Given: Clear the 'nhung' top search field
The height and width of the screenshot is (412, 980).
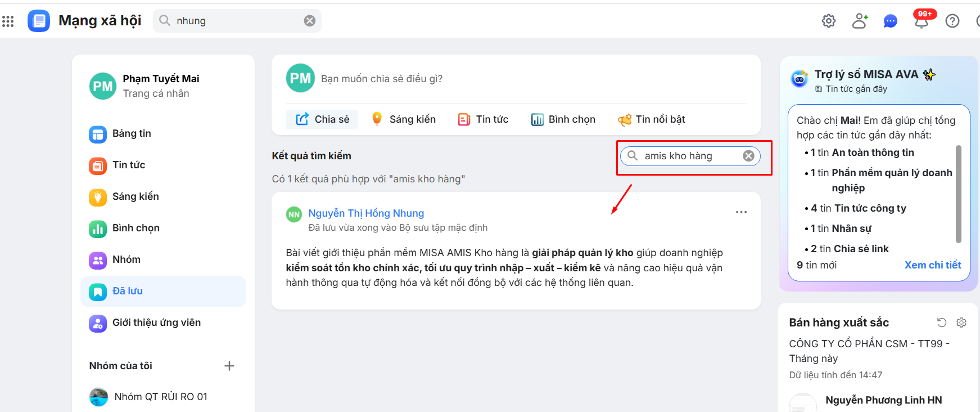Looking at the screenshot, I should coord(310,21).
